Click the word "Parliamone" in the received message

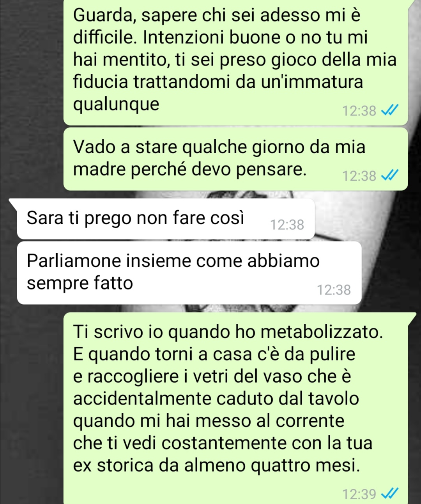[74, 261]
